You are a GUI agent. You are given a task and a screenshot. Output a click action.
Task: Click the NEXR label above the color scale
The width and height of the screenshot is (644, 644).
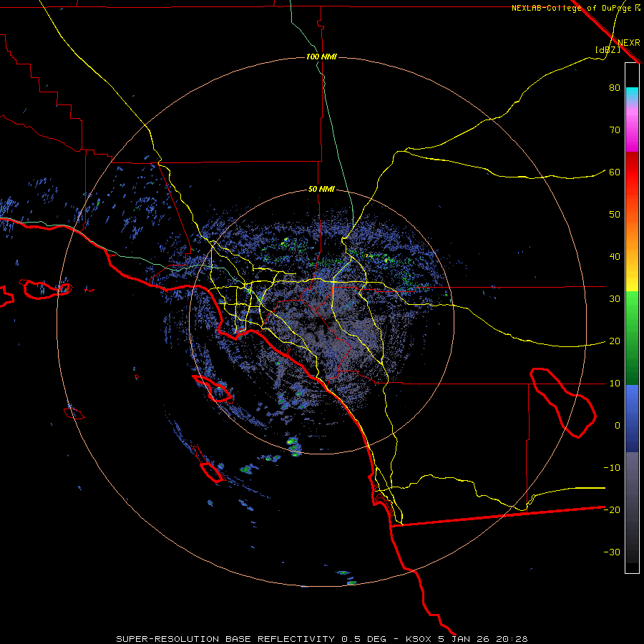tap(628, 43)
